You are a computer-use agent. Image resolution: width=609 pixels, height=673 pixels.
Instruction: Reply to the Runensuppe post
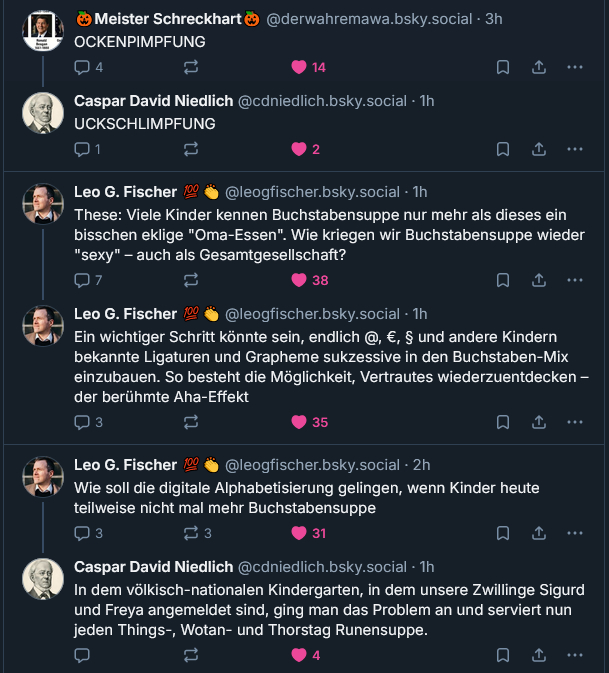pyautogui.click(x=84, y=655)
